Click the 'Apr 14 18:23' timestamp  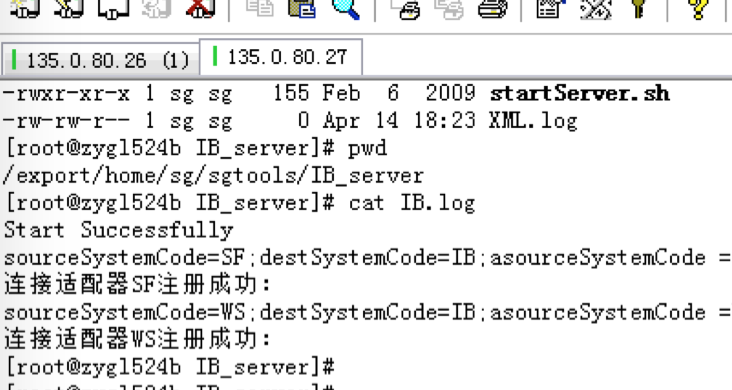399,121
